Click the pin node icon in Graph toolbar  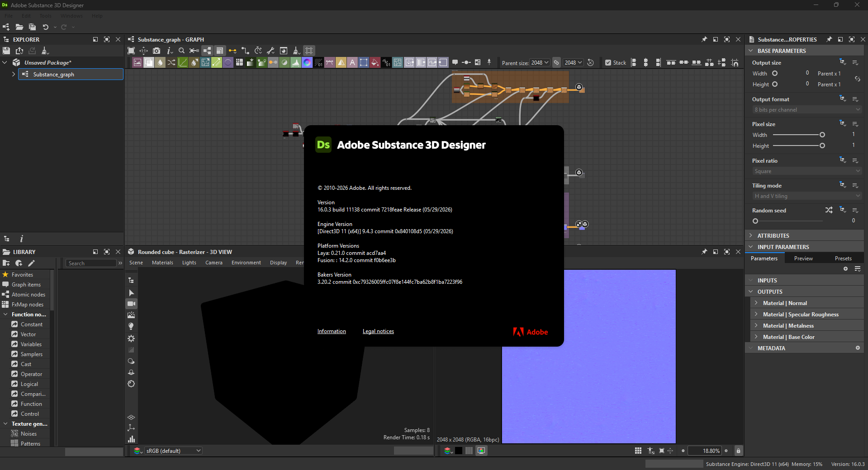tap(489, 62)
